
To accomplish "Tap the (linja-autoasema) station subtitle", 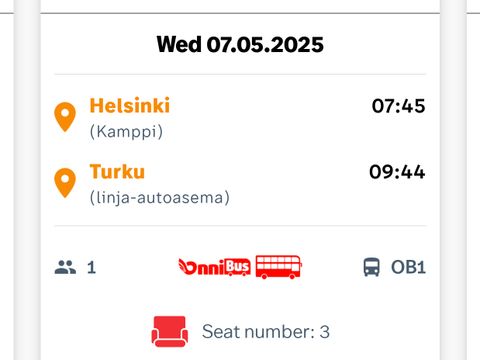I will tap(160, 198).
